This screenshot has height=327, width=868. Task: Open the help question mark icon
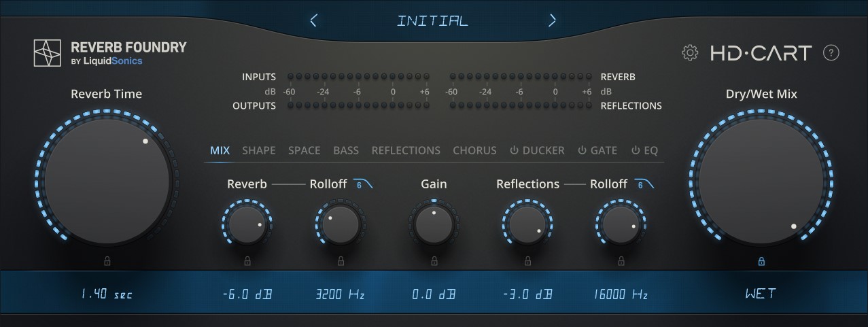[x=831, y=53]
